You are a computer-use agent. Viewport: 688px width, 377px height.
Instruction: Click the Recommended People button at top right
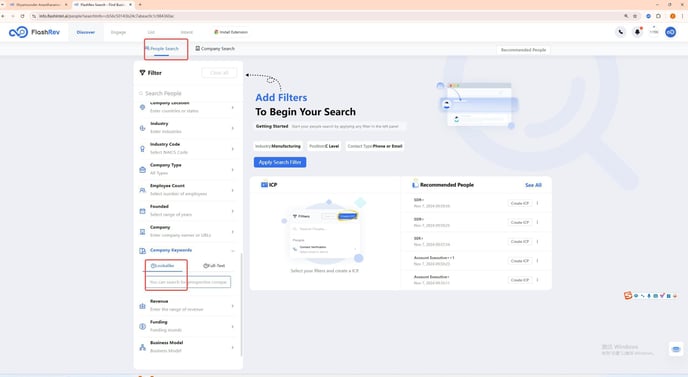(523, 50)
